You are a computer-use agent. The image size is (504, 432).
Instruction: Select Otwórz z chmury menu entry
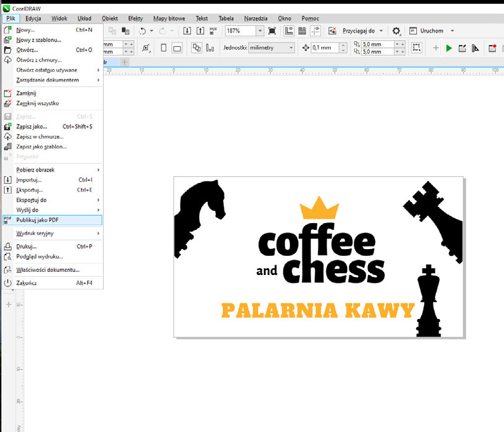click(53, 60)
